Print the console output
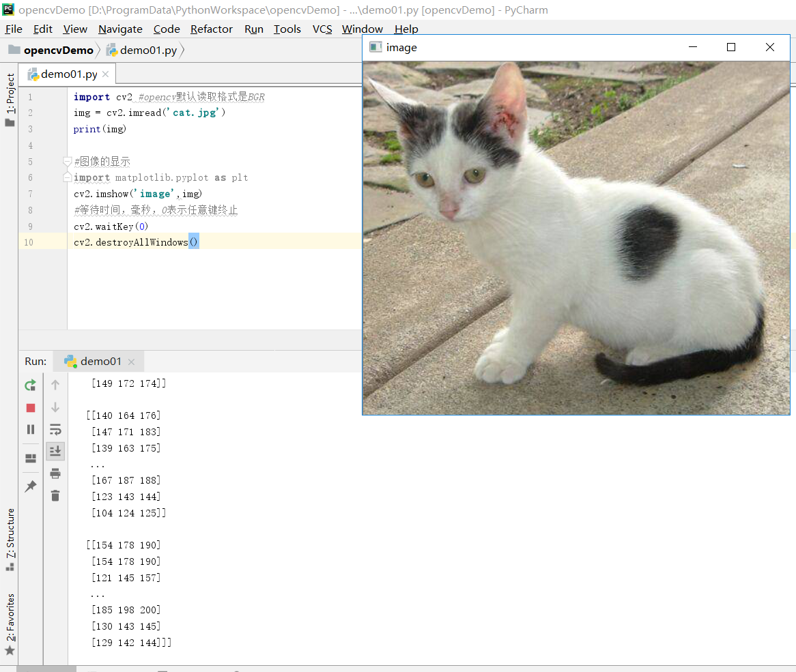796x672 pixels. (x=55, y=473)
